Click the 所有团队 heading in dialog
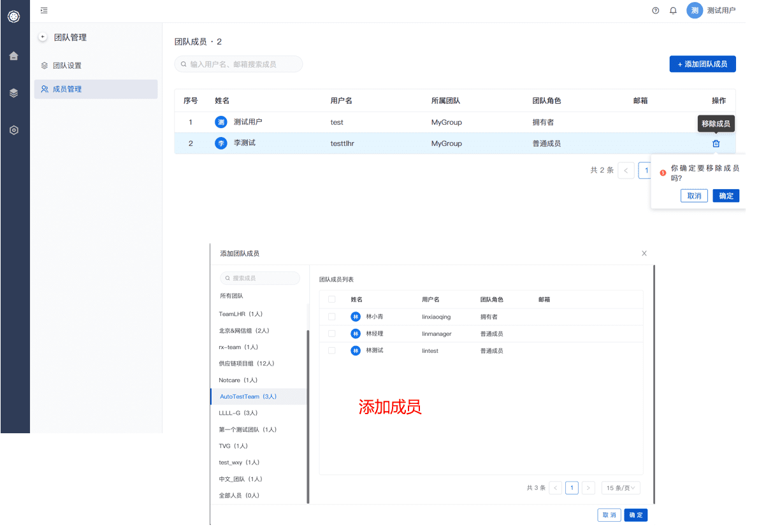Viewport: 759px width, 532px height. point(231,296)
